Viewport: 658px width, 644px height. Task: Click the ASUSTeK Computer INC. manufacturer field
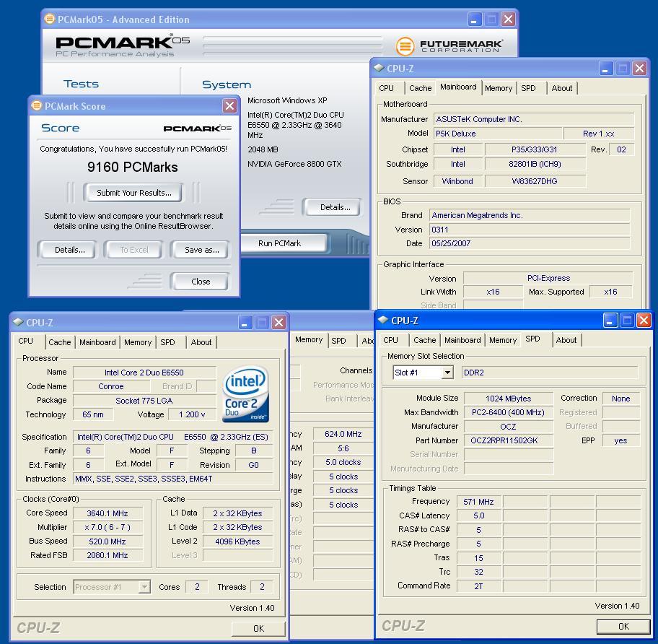point(534,119)
